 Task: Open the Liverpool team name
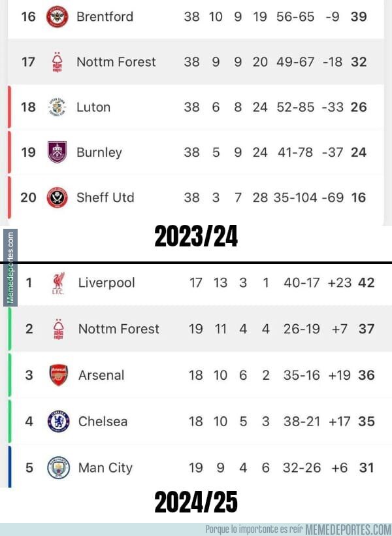(106, 283)
